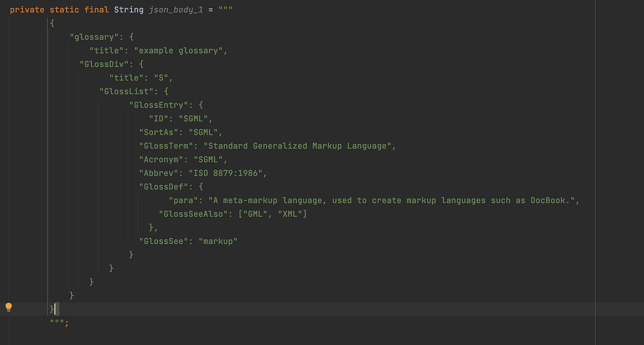This screenshot has height=345, width=644.
Task: Click the "glossary" key
Action: pos(94,37)
